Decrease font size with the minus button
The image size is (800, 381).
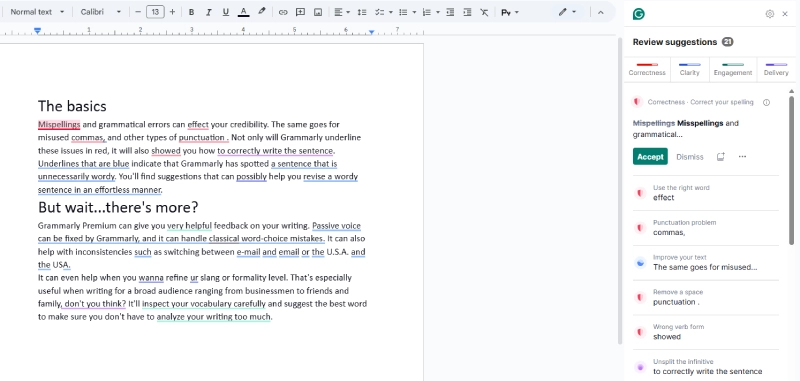point(138,12)
